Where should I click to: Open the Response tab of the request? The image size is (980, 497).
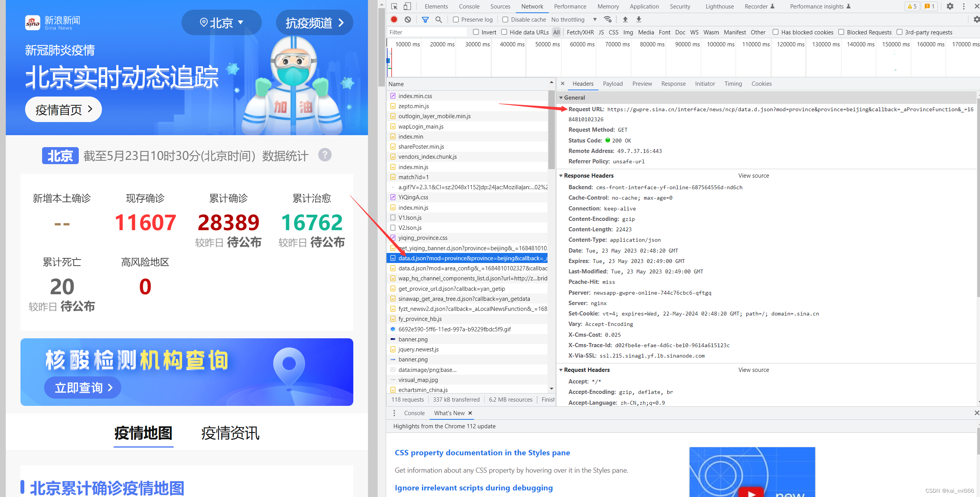(673, 84)
